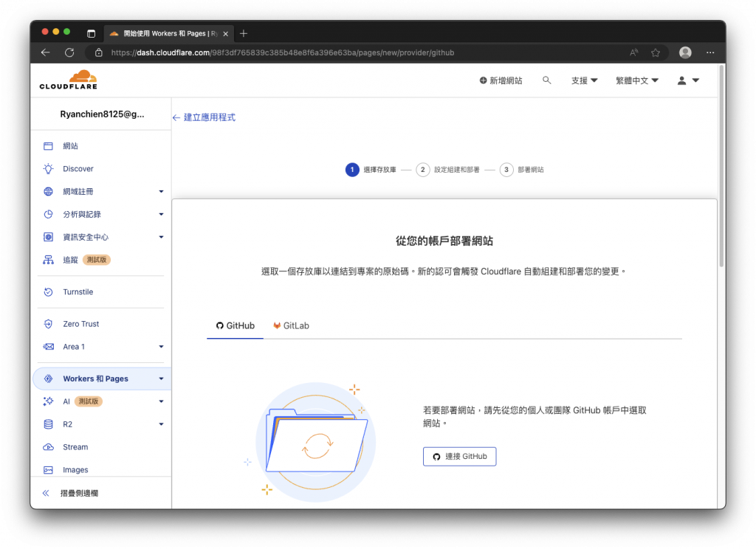
Task: Click the Stream cloud icon
Action: [x=48, y=447]
